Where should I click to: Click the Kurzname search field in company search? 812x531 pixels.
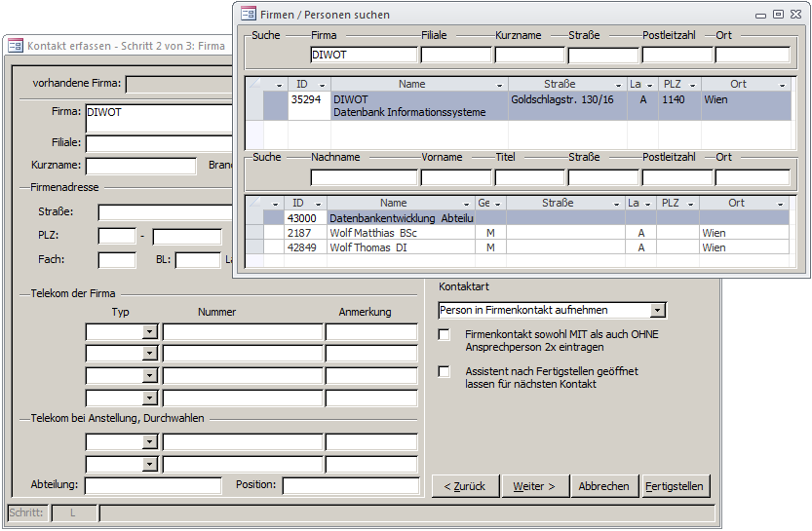click(529, 55)
